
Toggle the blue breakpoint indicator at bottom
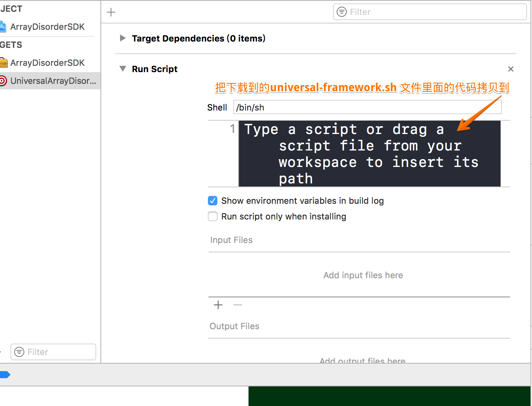coord(5,375)
